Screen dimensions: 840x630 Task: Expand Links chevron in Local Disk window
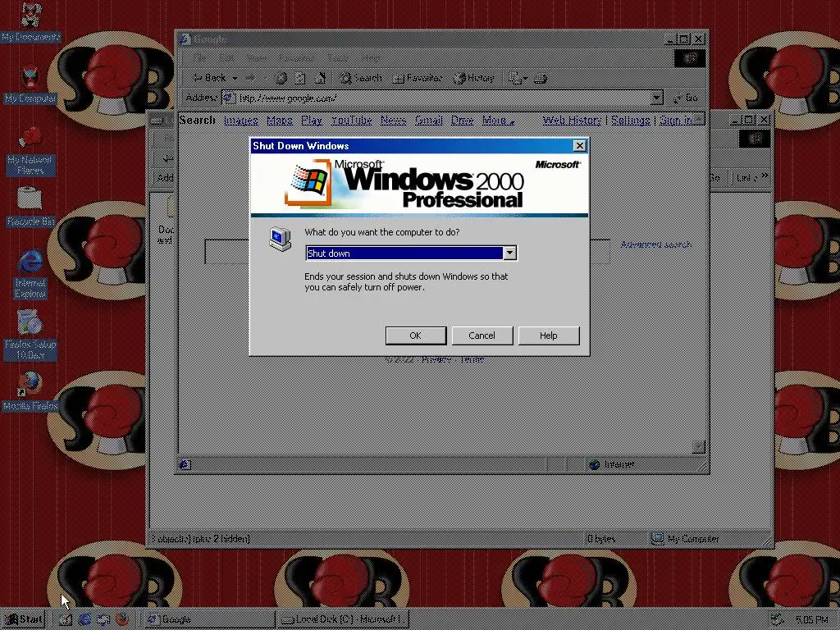pyautogui.click(x=765, y=176)
